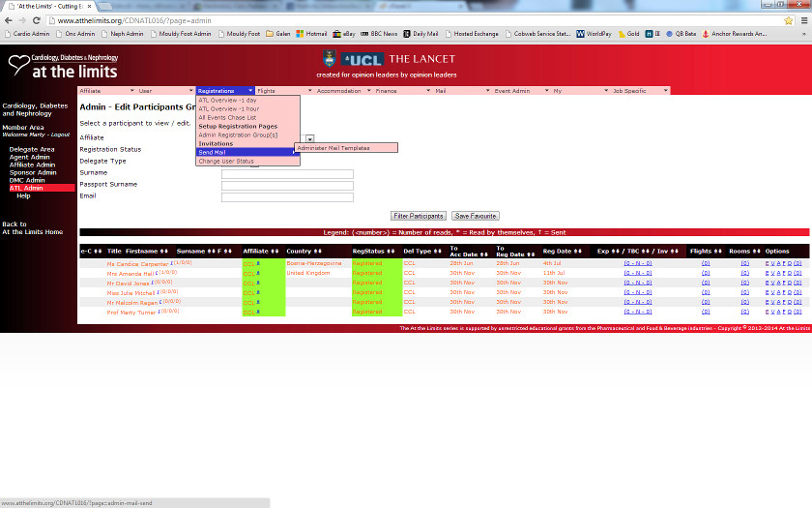The height and width of the screenshot is (508, 812).
Task: Click person icon beside David Jones's name
Action: click(x=153, y=283)
